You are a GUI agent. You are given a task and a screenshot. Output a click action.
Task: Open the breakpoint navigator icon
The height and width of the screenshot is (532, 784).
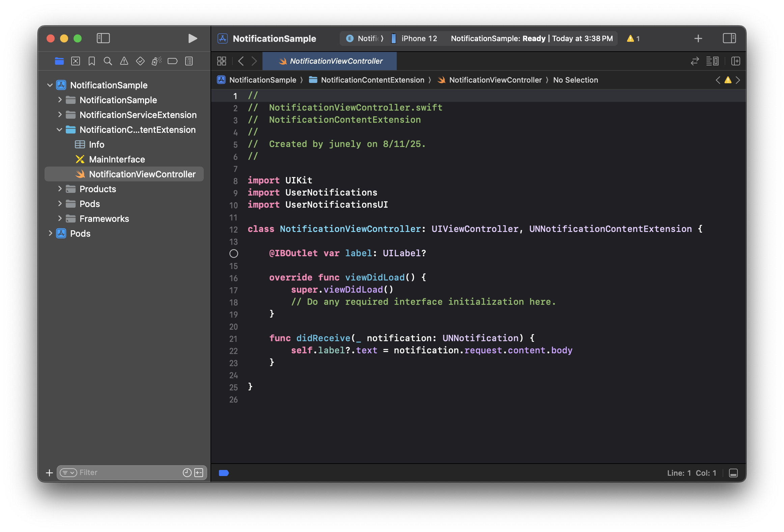pos(172,61)
